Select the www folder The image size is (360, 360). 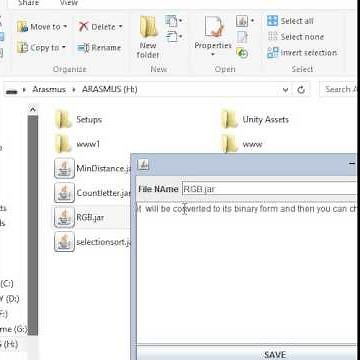tap(242, 144)
